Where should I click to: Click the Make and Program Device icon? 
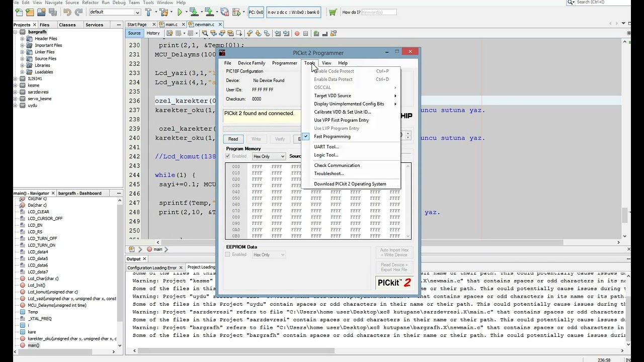click(194, 12)
